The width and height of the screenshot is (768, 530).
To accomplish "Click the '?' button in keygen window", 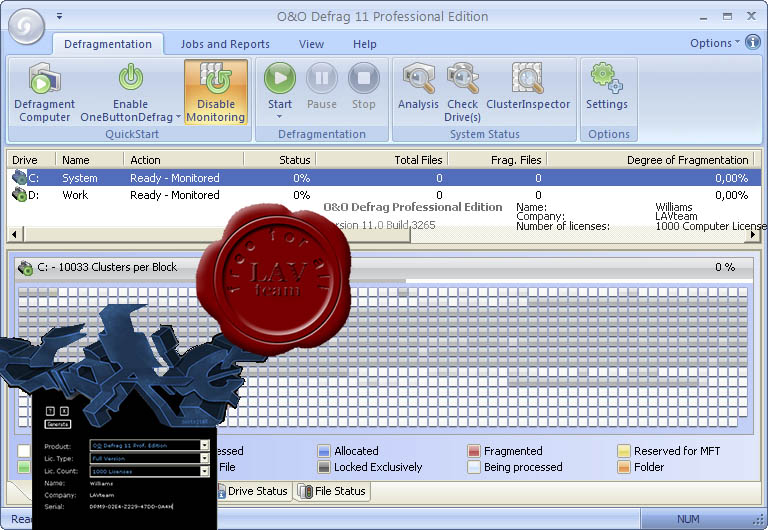I will 50,410.
